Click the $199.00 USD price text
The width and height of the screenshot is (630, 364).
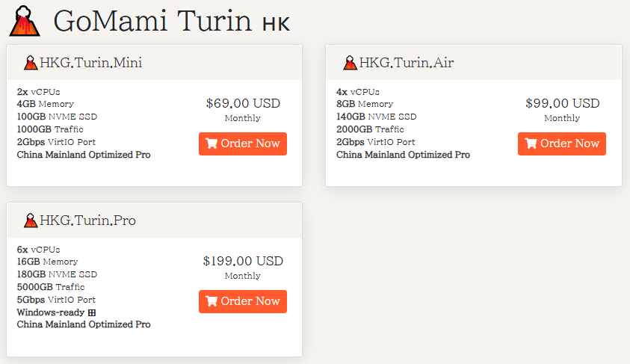tap(243, 261)
